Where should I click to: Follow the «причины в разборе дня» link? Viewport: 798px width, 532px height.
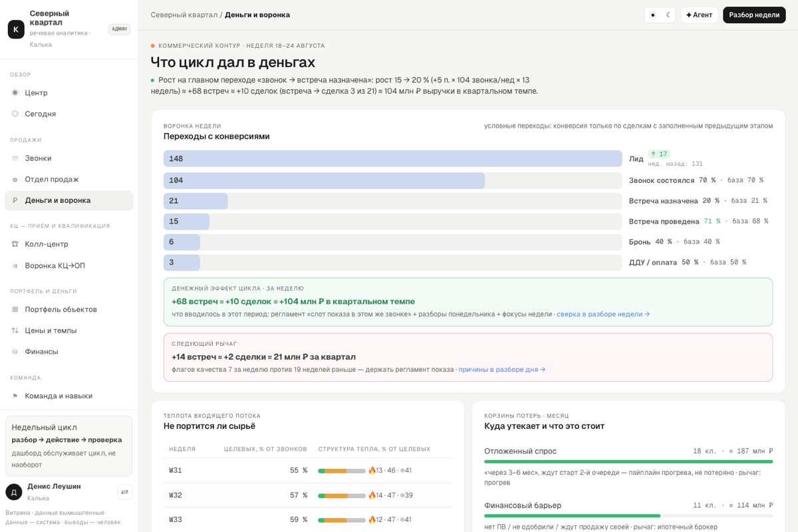tap(502, 369)
